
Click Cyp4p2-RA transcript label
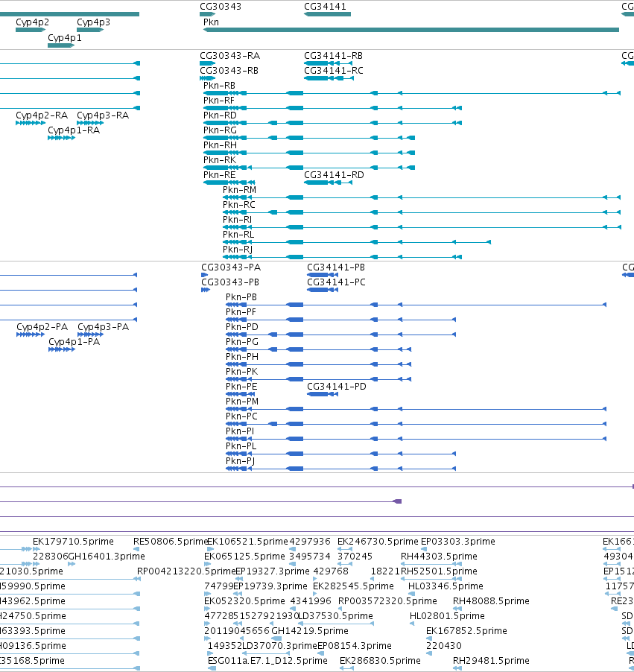pyautogui.click(x=42, y=115)
